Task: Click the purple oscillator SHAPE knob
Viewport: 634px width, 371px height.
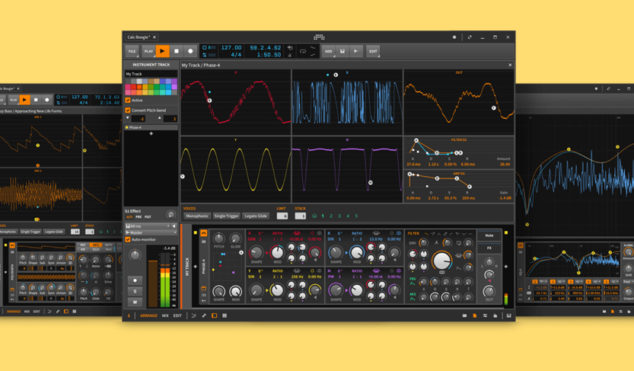Action: tap(336, 290)
